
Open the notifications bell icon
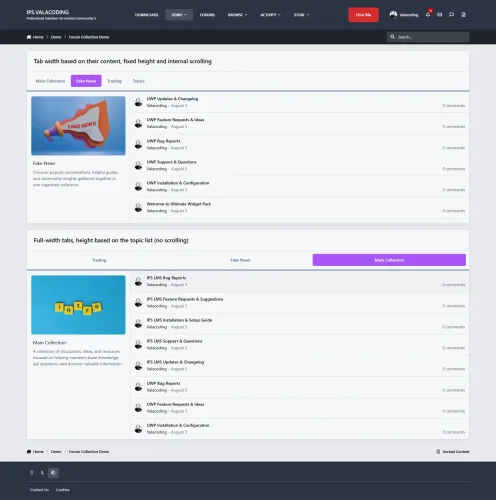click(x=428, y=15)
